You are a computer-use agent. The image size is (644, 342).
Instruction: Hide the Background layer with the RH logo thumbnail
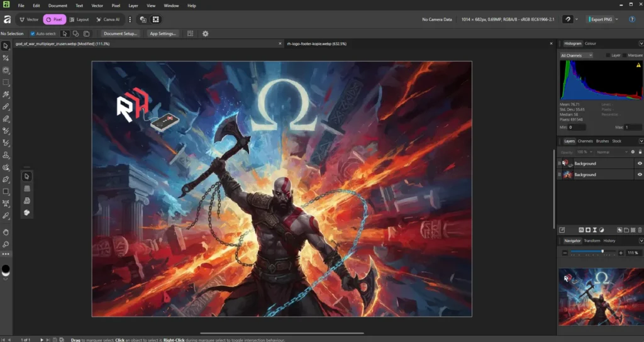[640, 163]
